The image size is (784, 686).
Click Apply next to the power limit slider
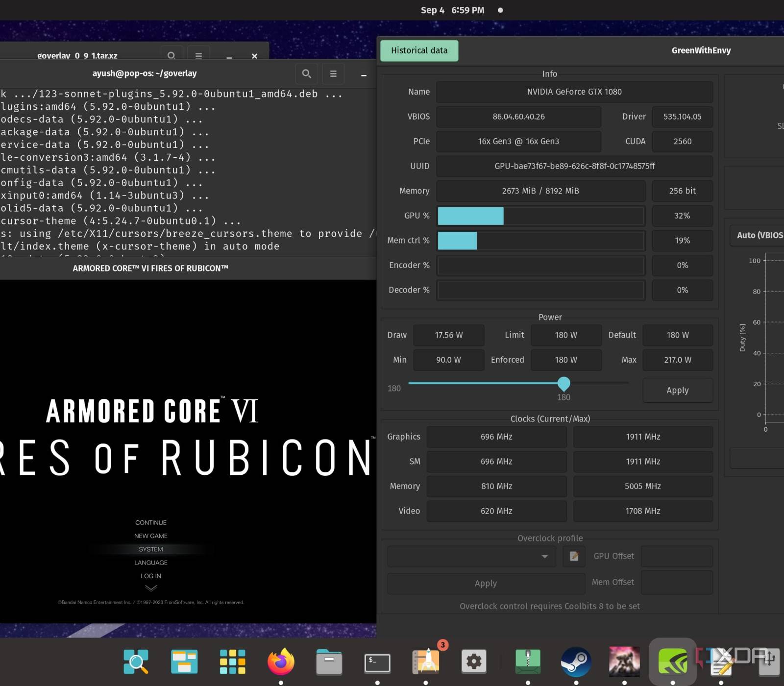pyautogui.click(x=677, y=391)
